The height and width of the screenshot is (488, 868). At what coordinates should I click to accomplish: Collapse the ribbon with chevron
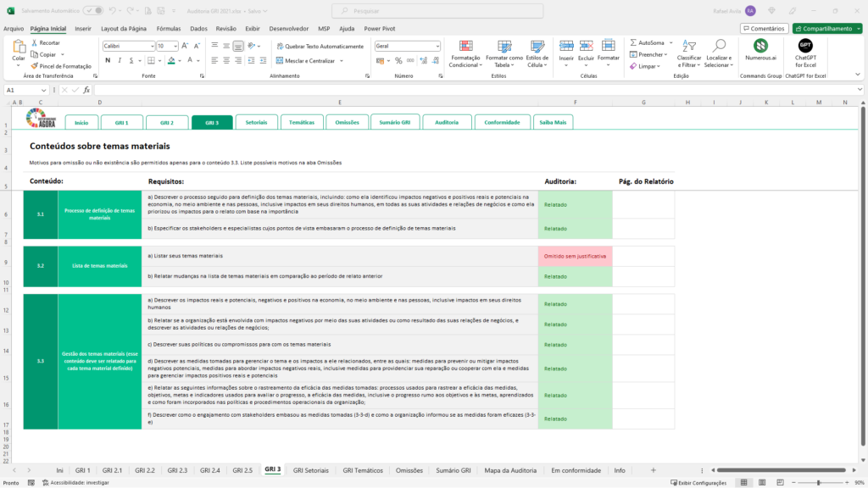(858, 75)
